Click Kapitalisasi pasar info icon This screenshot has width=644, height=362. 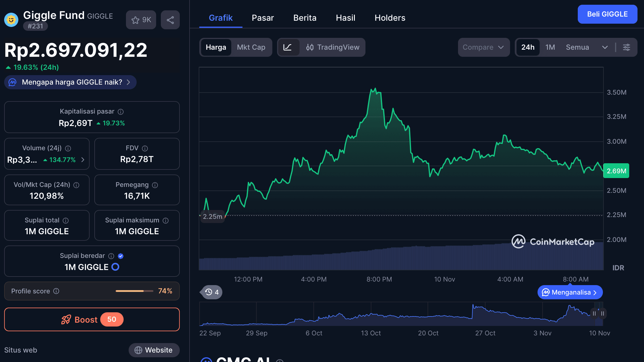tap(121, 112)
